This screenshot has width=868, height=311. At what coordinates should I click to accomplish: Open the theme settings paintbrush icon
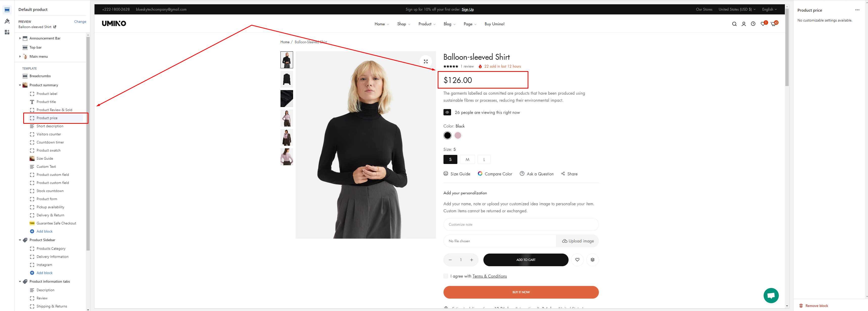click(x=7, y=21)
